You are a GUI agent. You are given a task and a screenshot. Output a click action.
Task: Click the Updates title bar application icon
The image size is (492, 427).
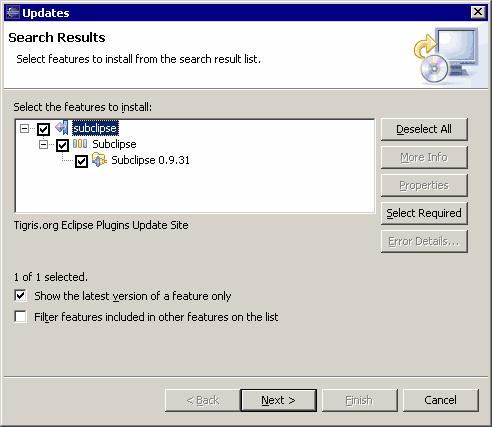point(13,13)
